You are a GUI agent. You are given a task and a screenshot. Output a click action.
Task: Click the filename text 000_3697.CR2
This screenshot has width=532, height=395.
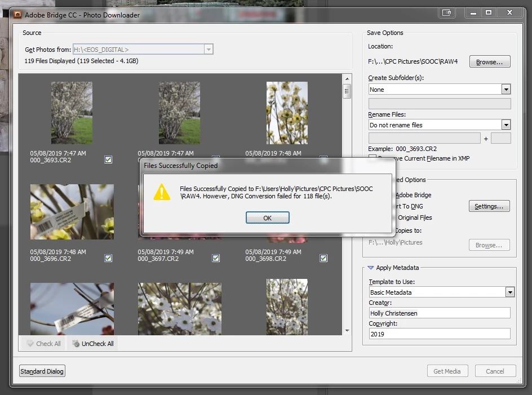click(x=158, y=259)
